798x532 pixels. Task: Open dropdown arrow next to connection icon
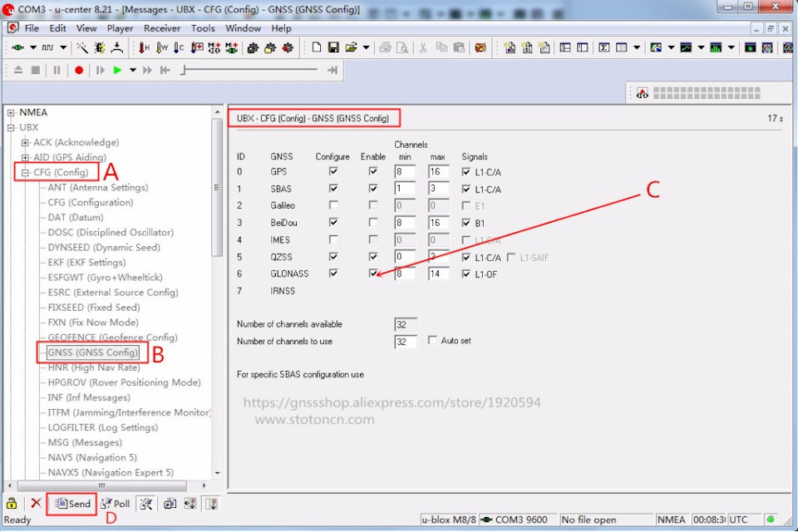(33, 48)
